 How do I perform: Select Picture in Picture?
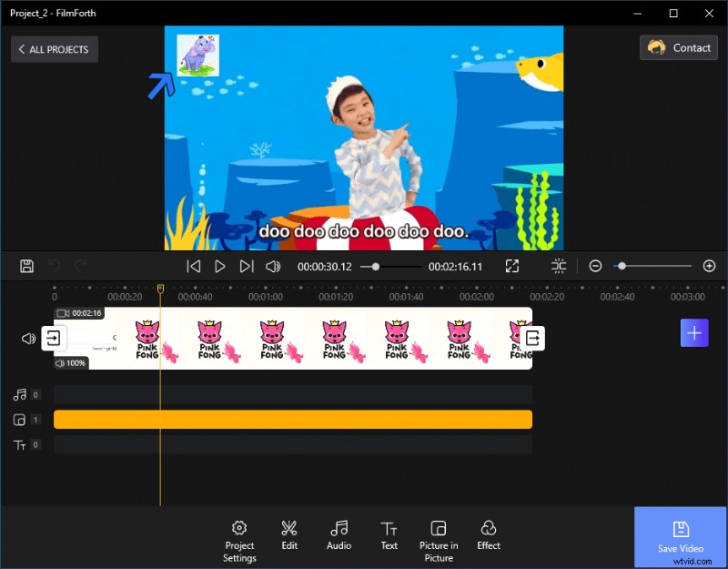[439, 537]
